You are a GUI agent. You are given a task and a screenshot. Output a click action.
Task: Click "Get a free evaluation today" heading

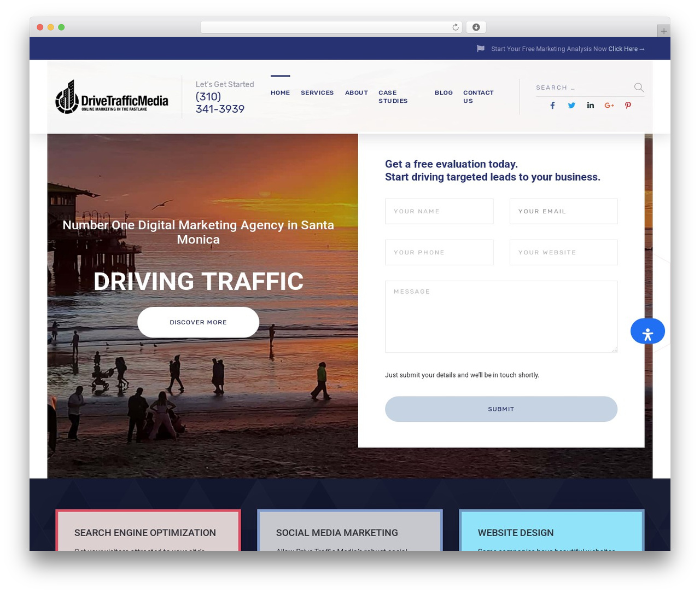451,164
